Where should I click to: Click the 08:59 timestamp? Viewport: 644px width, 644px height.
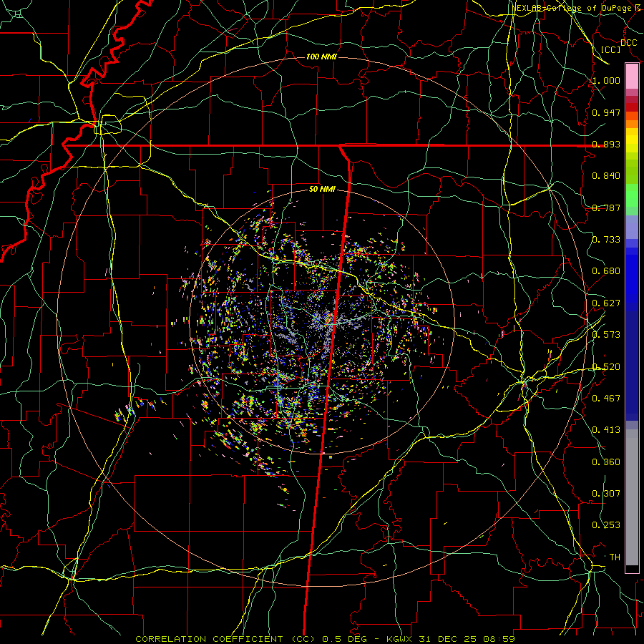pos(500,639)
